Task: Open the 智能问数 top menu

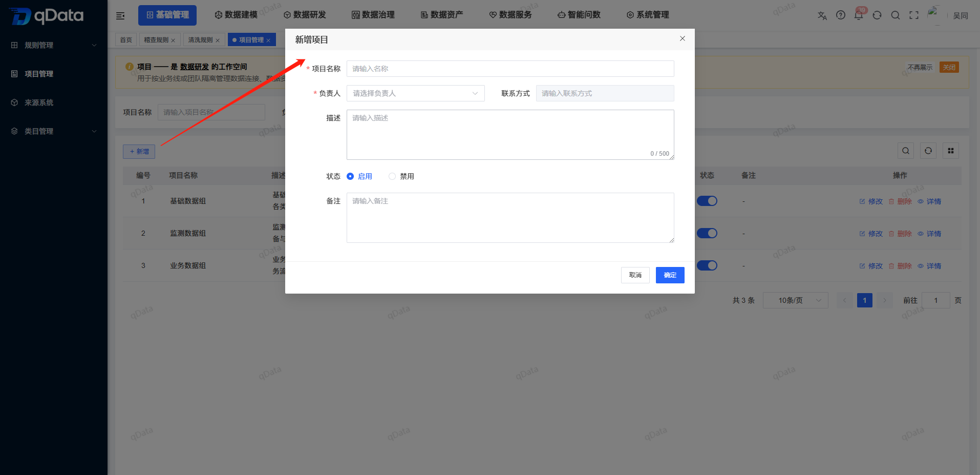Action: coord(579,15)
